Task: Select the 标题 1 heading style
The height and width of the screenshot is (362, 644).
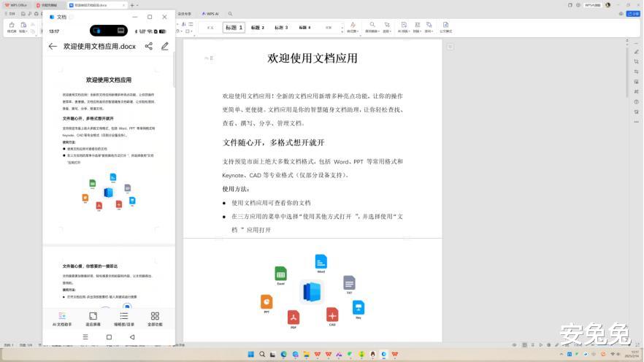Action: tap(234, 28)
